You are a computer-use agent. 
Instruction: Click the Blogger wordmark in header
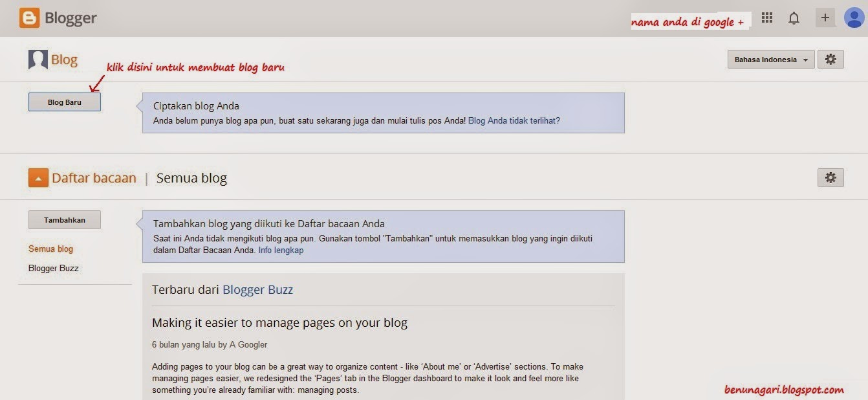click(71, 18)
